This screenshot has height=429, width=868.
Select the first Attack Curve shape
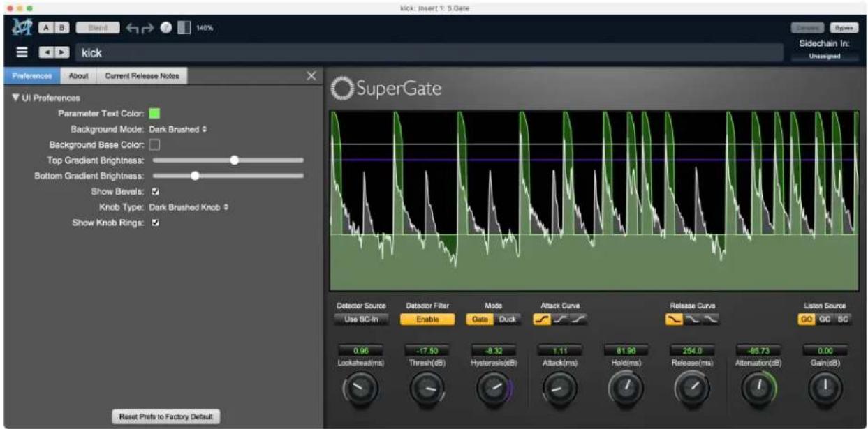coord(541,319)
